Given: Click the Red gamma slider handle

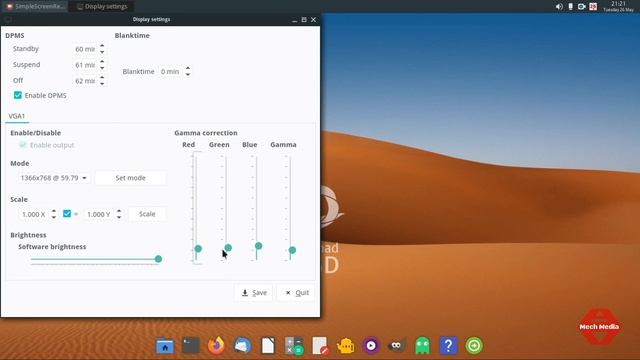Looking at the screenshot, I should pyautogui.click(x=198, y=249).
